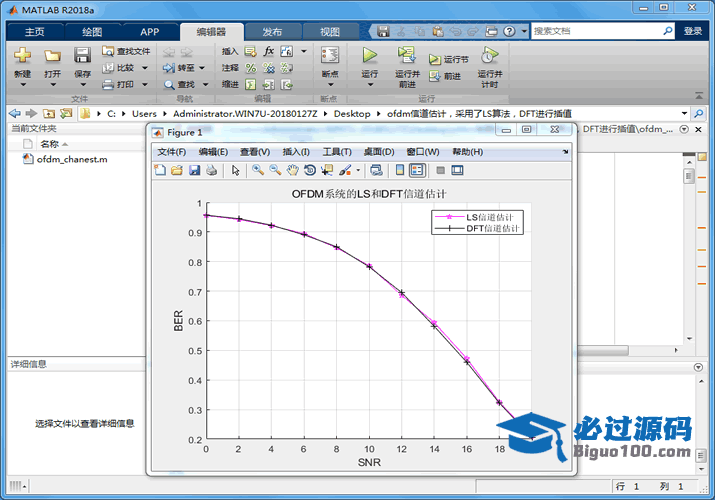Click the Run (运行) green arrow icon
The height and width of the screenshot is (500, 715).
tap(369, 56)
